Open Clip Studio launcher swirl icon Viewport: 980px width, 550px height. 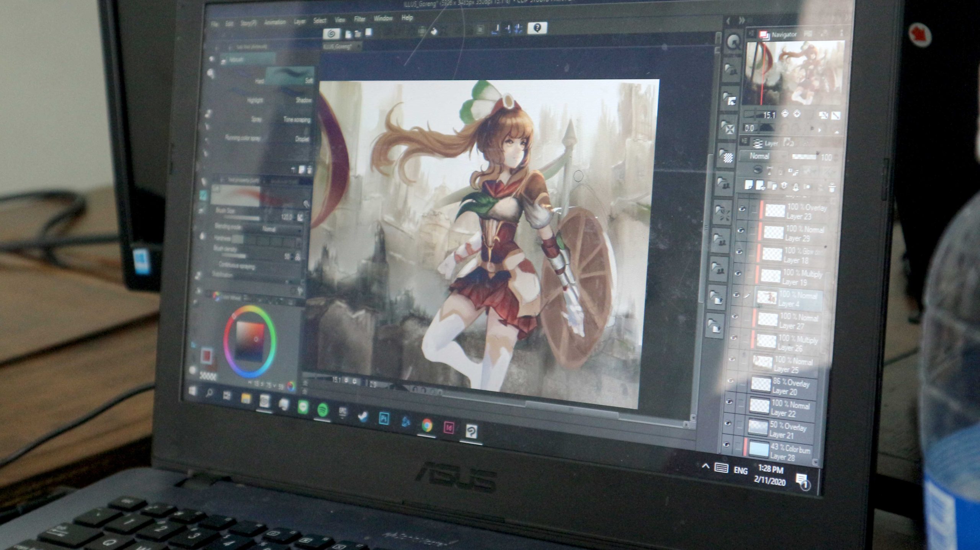pos(331,34)
